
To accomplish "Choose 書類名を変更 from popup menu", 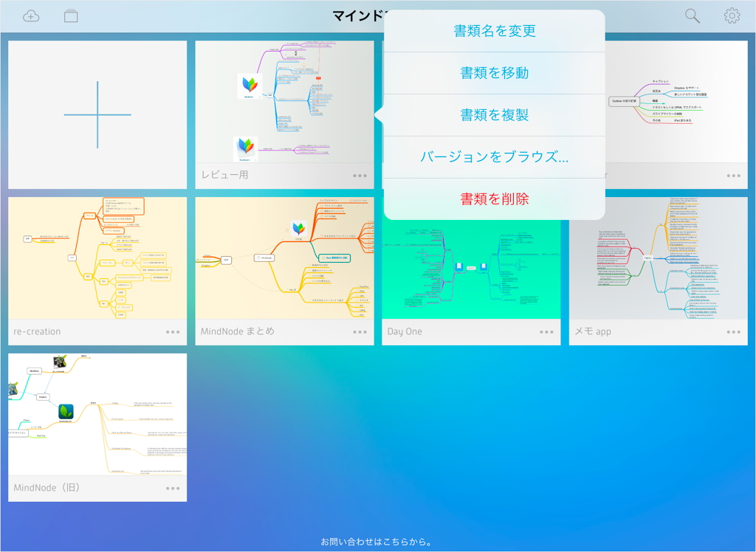I will click(x=494, y=31).
